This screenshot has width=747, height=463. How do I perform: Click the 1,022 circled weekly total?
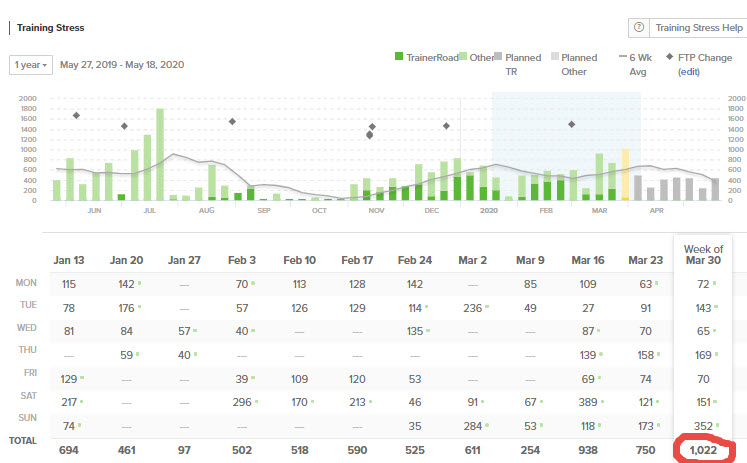pos(703,450)
